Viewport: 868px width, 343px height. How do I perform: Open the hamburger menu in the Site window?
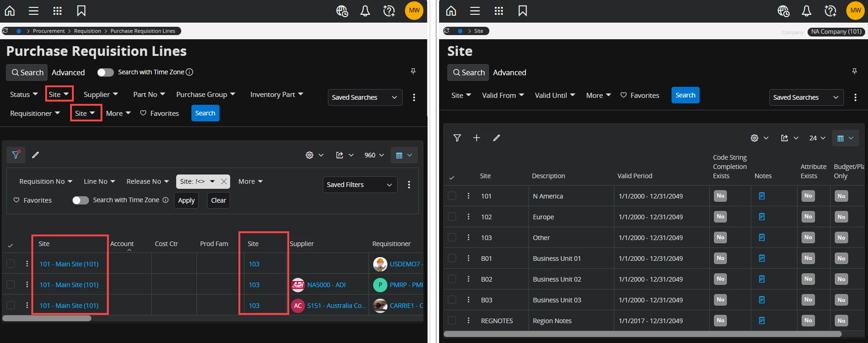pyautogui.click(x=475, y=11)
